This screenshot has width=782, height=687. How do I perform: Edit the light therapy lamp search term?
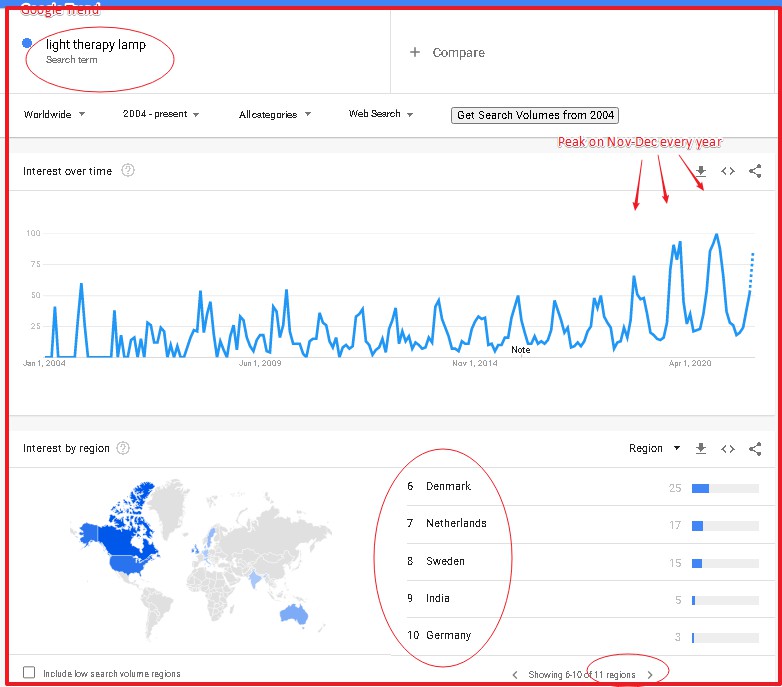(96, 44)
